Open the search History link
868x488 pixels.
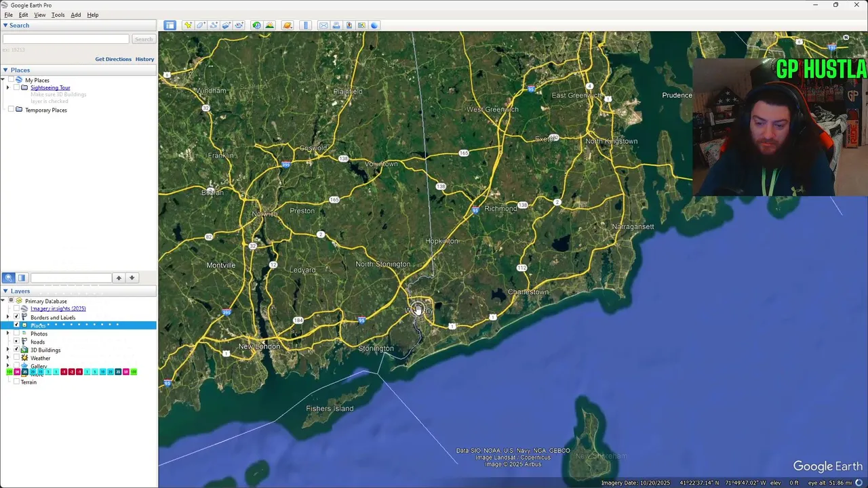tap(144, 59)
